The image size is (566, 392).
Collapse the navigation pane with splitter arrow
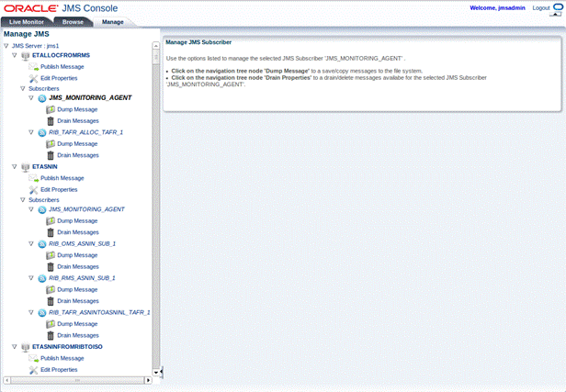(x=162, y=372)
